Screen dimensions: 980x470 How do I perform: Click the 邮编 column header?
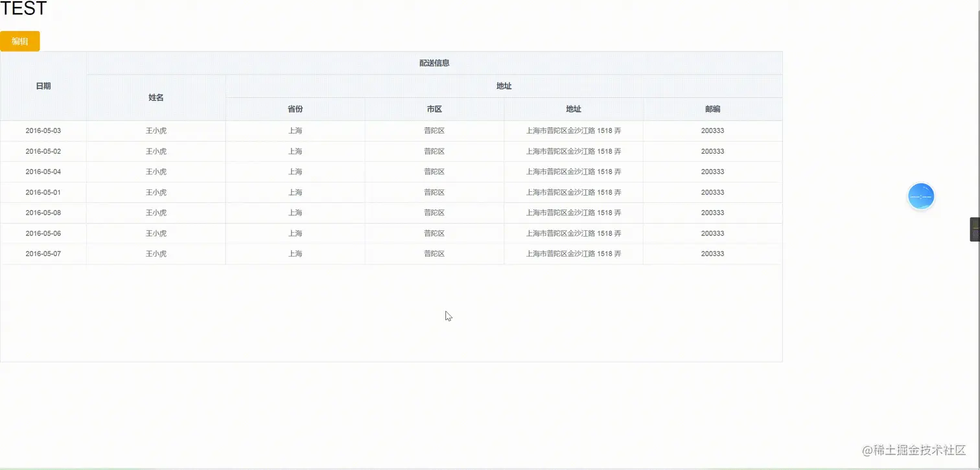(712, 109)
